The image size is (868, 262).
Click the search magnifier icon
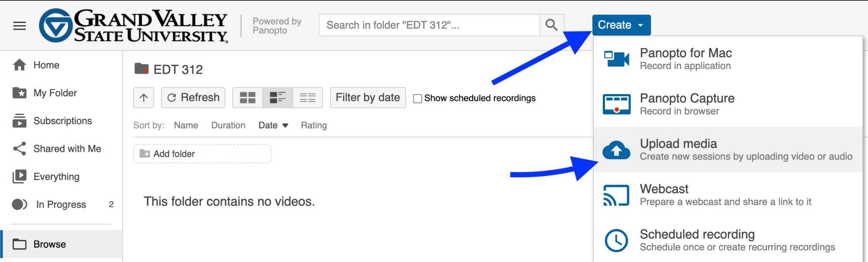[551, 25]
